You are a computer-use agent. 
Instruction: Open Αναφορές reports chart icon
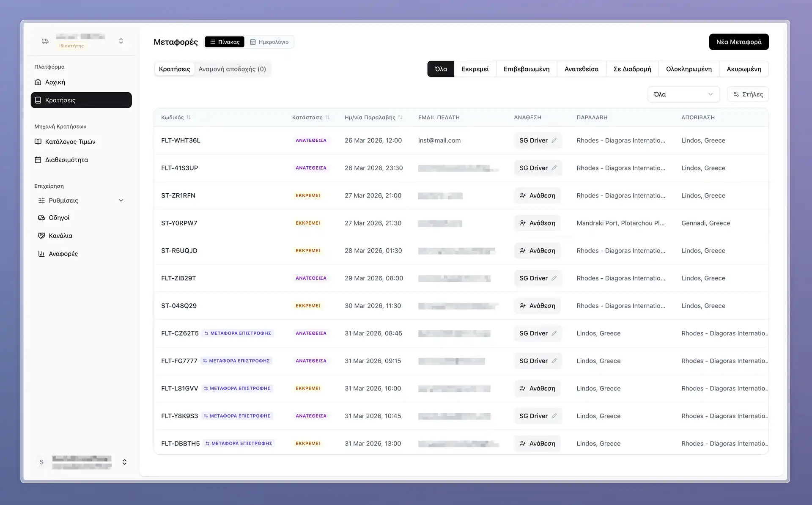coord(41,254)
